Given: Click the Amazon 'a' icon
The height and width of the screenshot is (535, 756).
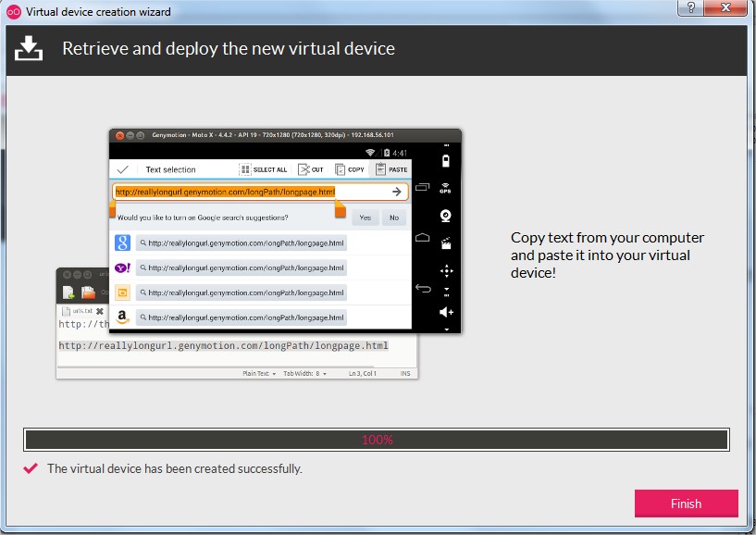Looking at the screenshot, I should click(122, 317).
